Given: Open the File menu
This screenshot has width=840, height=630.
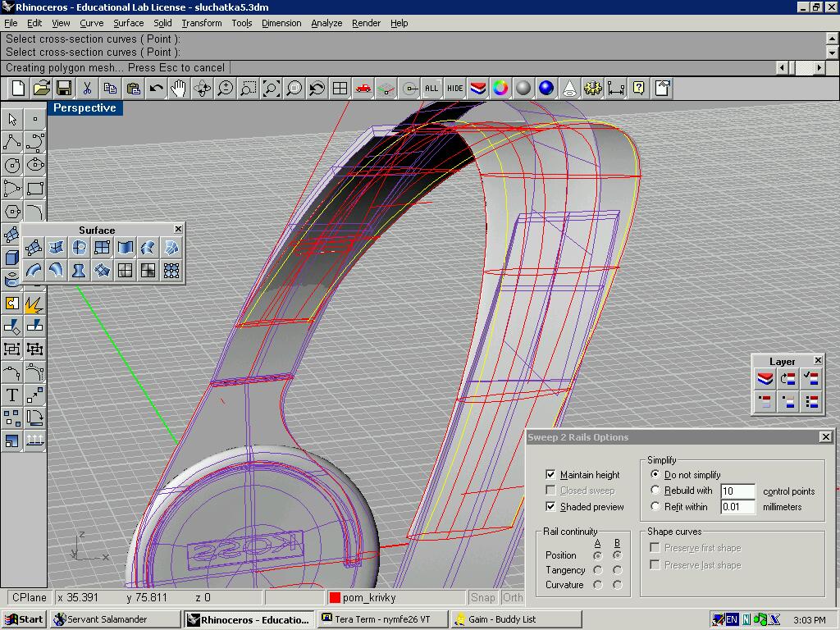Looking at the screenshot, I should (x=11, y=23).
